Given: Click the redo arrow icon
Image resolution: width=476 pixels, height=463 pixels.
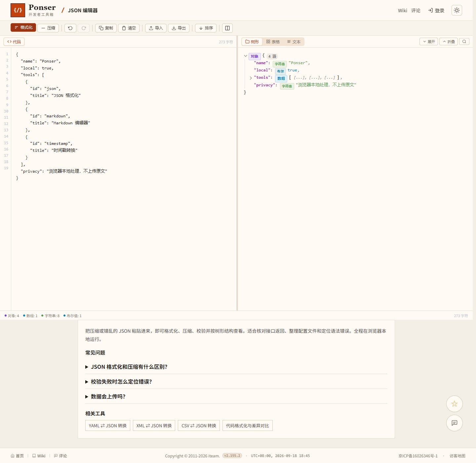Looking at the screenshot, I should coord(84,28).
